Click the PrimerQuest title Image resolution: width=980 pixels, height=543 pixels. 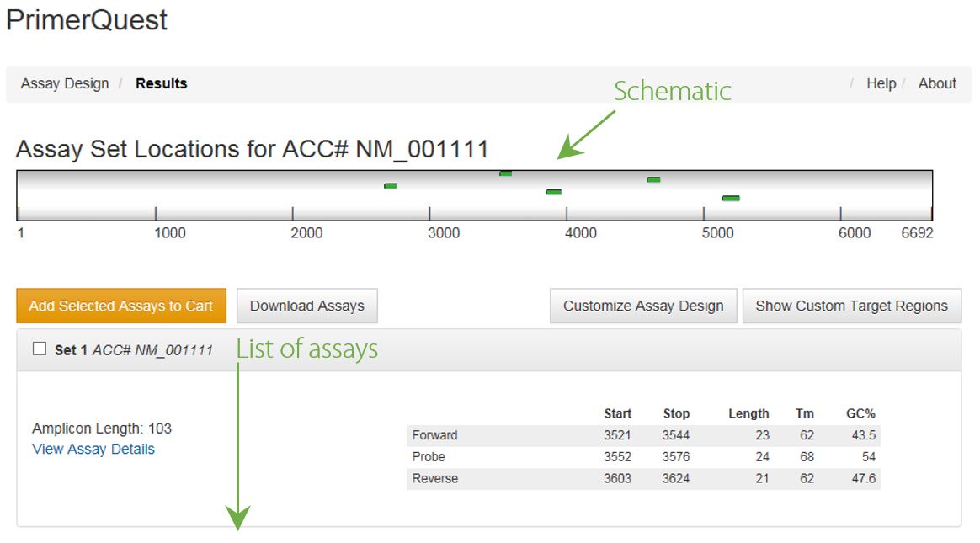88,21
